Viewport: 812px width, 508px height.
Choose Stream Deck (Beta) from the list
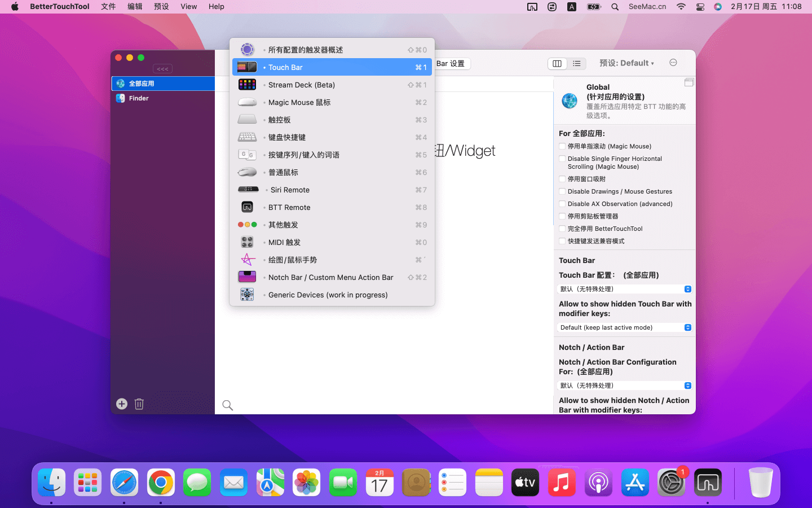coord(332,85)
